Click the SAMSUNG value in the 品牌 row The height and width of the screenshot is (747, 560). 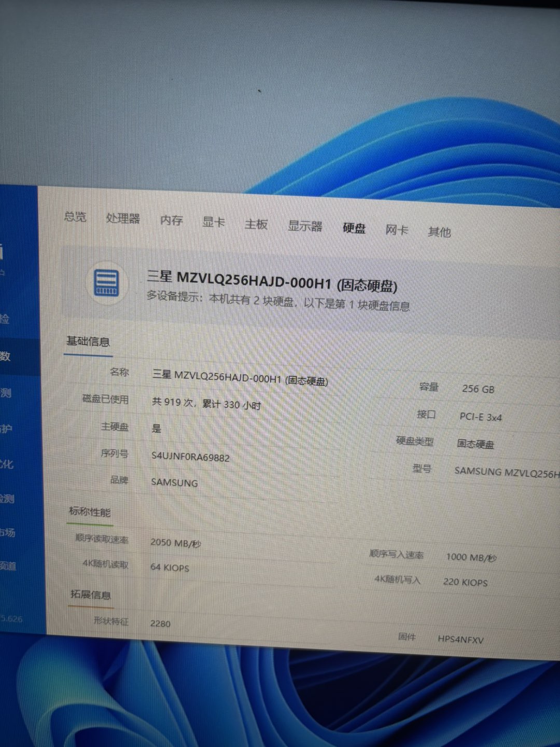tap(175, 482)
